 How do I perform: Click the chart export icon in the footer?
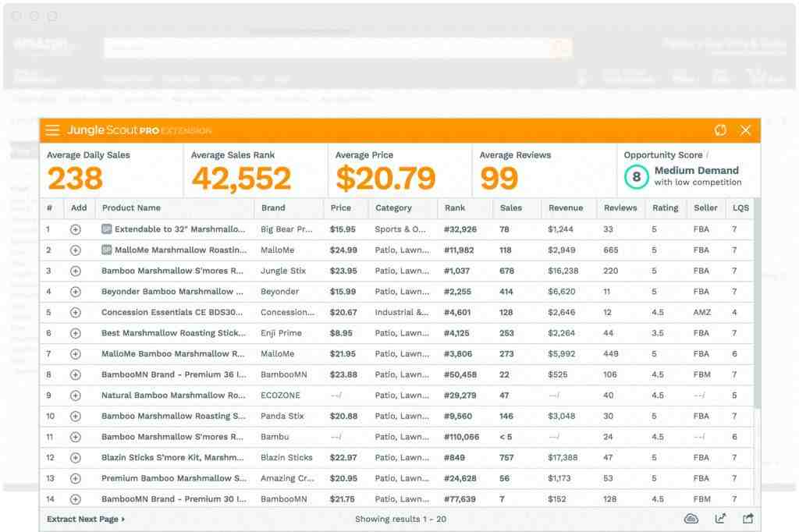tap(720, 519)
